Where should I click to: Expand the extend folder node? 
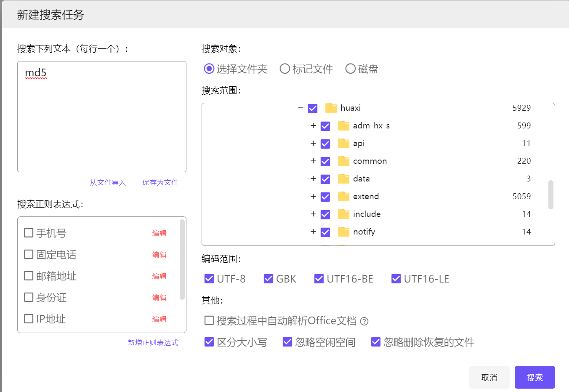(x=313, y=197)
